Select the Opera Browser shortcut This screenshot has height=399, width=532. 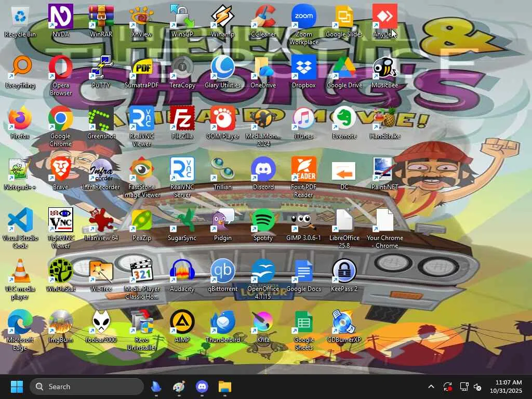click(x=60, y=67)
